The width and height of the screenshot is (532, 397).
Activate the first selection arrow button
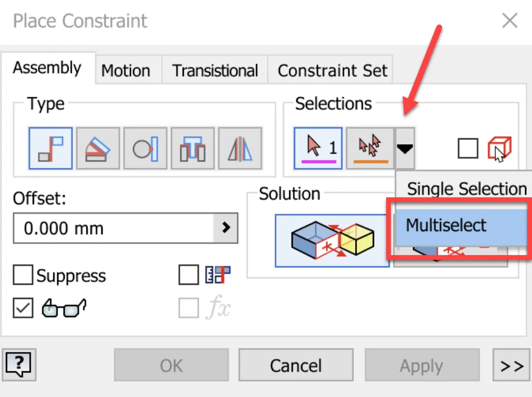(x=318, y=148)
